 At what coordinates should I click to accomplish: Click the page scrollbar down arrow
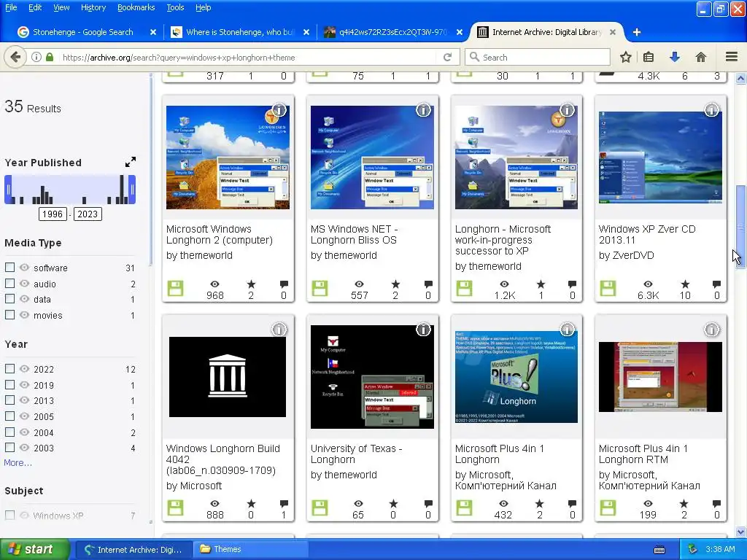click(741, 532)
